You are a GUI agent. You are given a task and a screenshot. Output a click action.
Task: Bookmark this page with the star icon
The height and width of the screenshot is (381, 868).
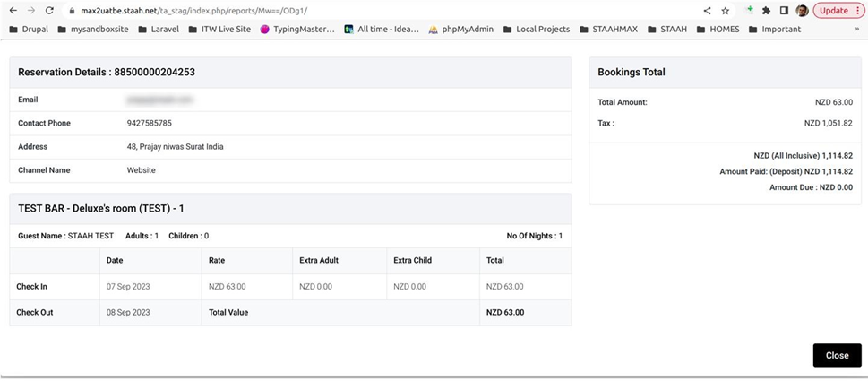coord(725,11)
